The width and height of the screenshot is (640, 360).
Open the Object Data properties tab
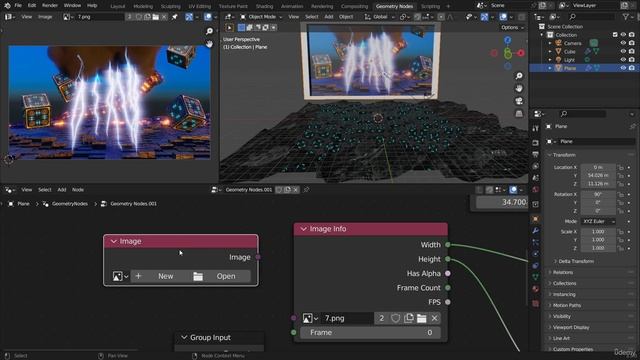tap(536, 277)
